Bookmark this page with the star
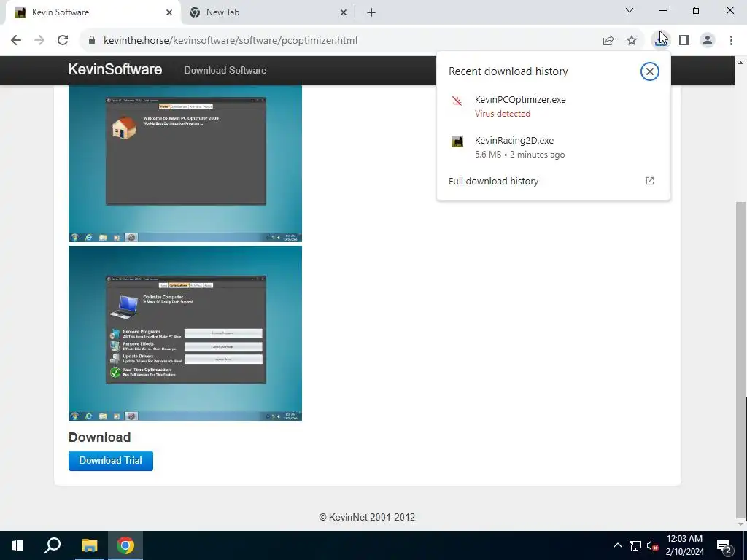Screen dimensions: 747x560 632,41
